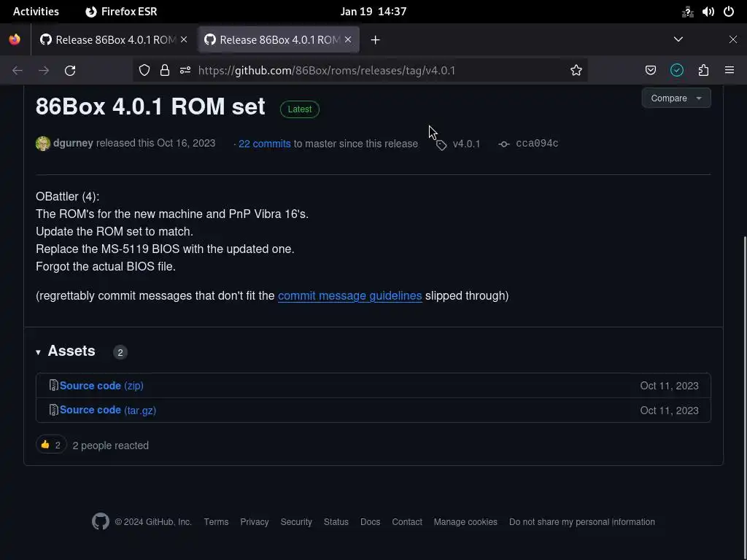Go back with browser back arrow
747x560 pixels.
(18, 71)
